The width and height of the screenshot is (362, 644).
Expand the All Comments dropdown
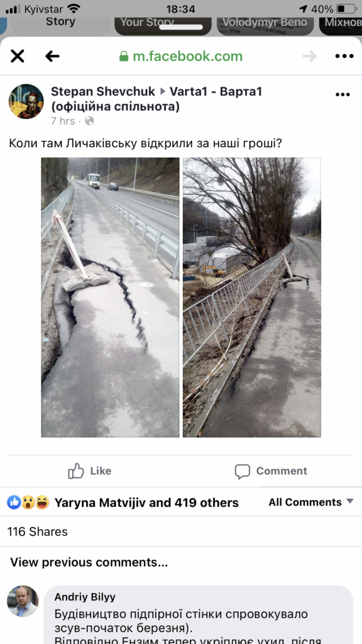(x=311, y=502)
